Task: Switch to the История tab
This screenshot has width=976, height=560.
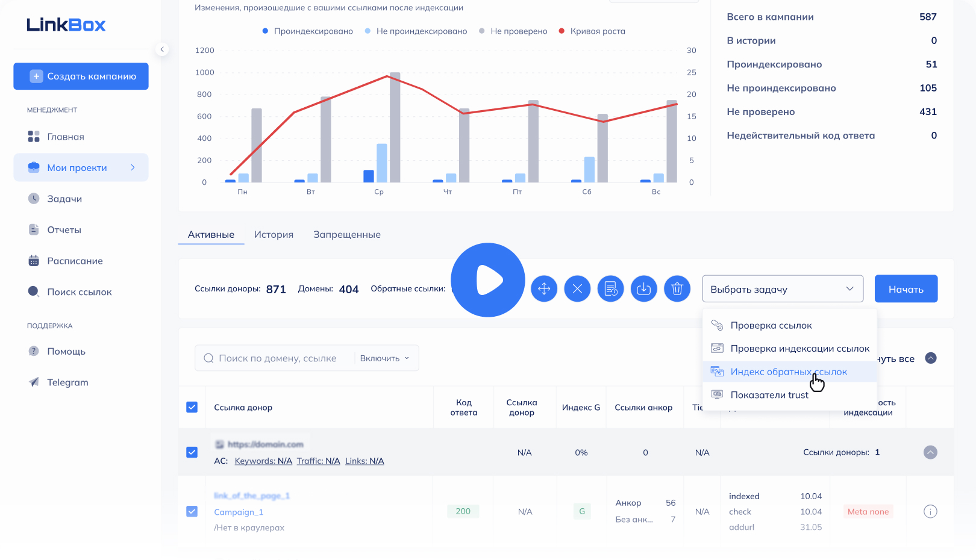Action: [274, 235]
